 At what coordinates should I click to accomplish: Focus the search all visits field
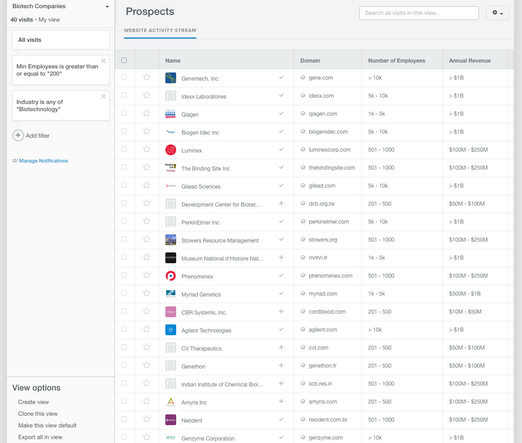coord(419,13)
